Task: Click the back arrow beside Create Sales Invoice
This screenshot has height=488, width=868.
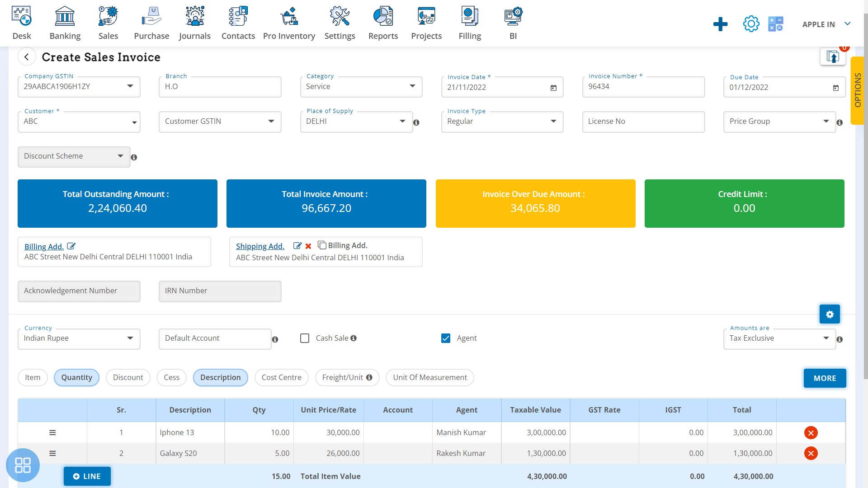Action: click(27, 57)
